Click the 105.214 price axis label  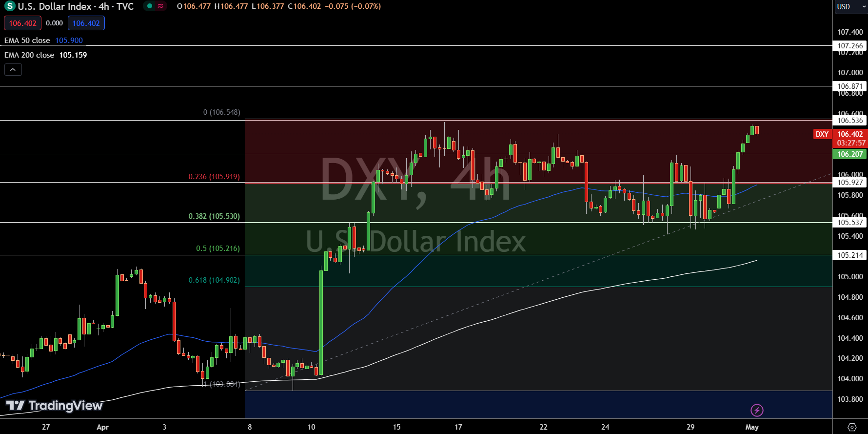point(850,255)
